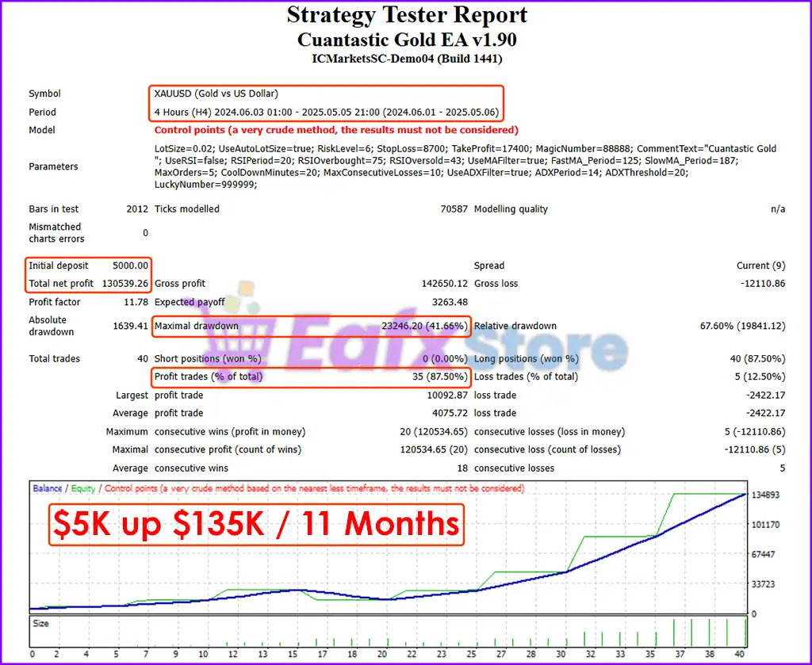The width and height of the screenshot is (812, 665).
Task: Click the '$5K up $135K / 11 Months' banner text
Action: 256,524
